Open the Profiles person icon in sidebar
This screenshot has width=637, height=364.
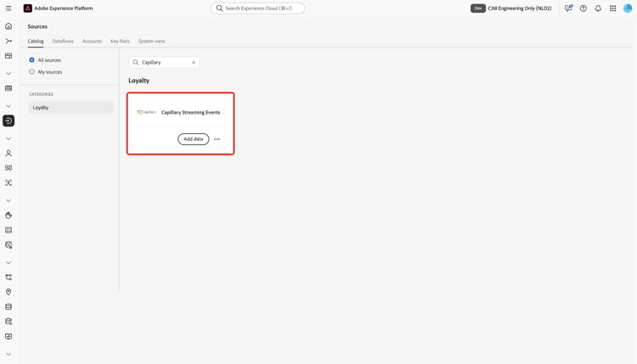(8, 154)
